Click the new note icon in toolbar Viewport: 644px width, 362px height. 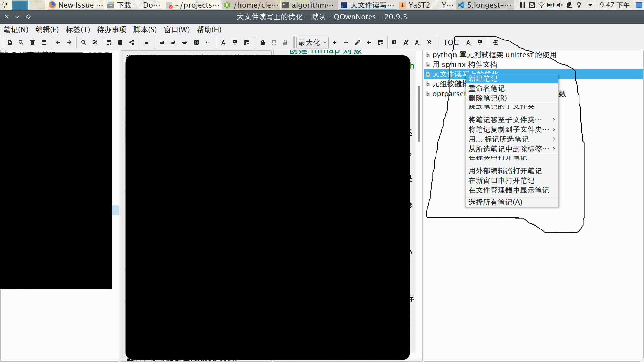pos(10,42)
